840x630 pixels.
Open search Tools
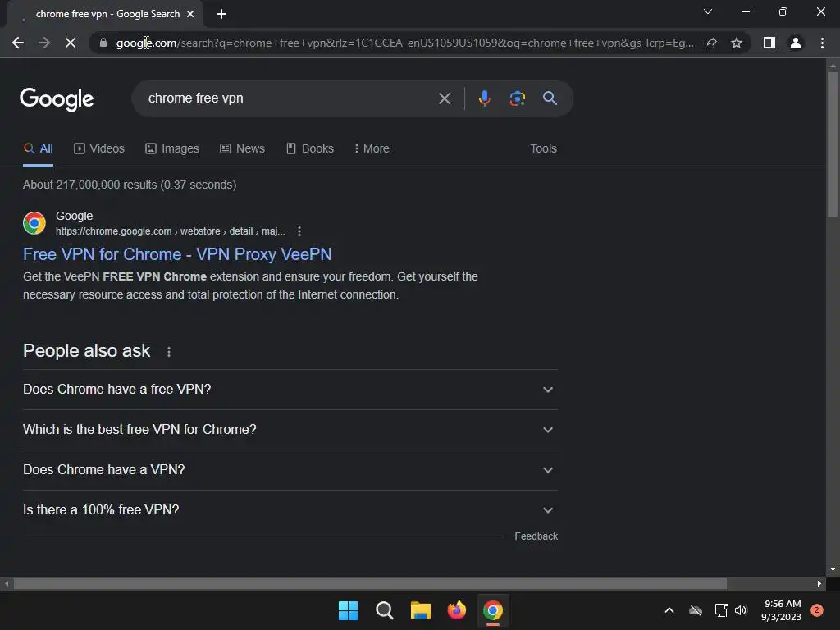[543, 149]
